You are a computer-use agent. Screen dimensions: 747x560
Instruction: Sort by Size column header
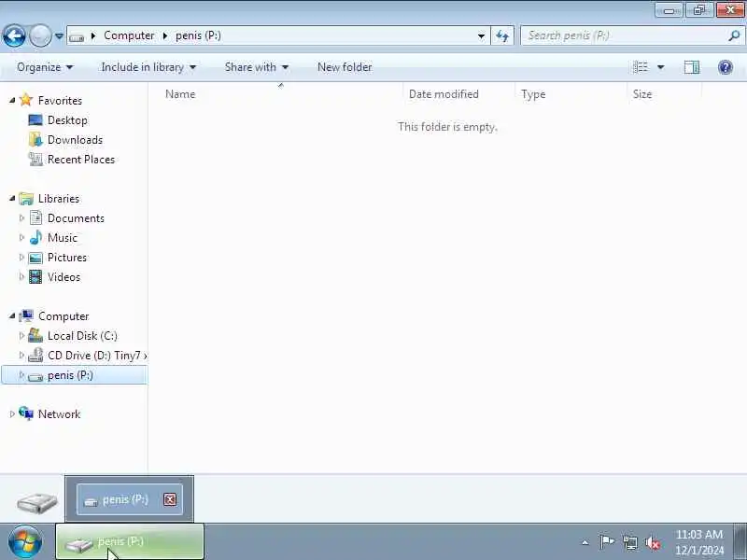664,94
